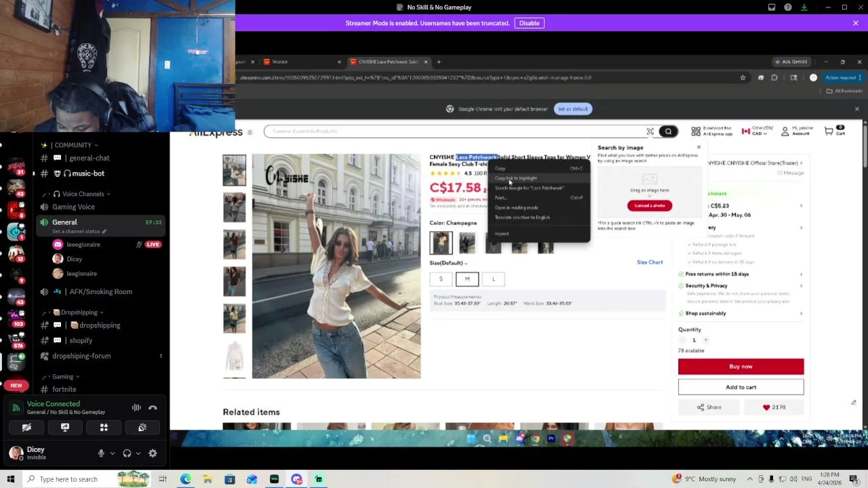The width and height of the screenshot is (868, 488).
Task: Open the music-bot channel
Action: coord(88,174)
